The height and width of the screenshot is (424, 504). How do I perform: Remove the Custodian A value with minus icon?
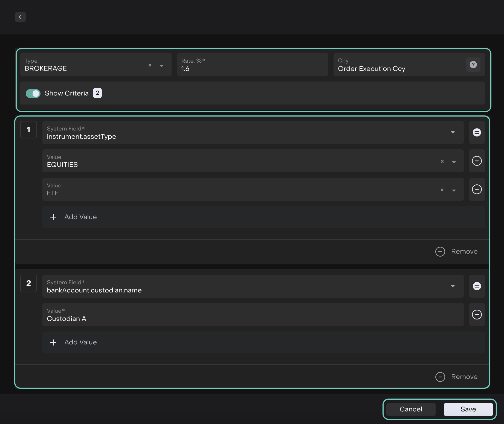pos(477,315)
